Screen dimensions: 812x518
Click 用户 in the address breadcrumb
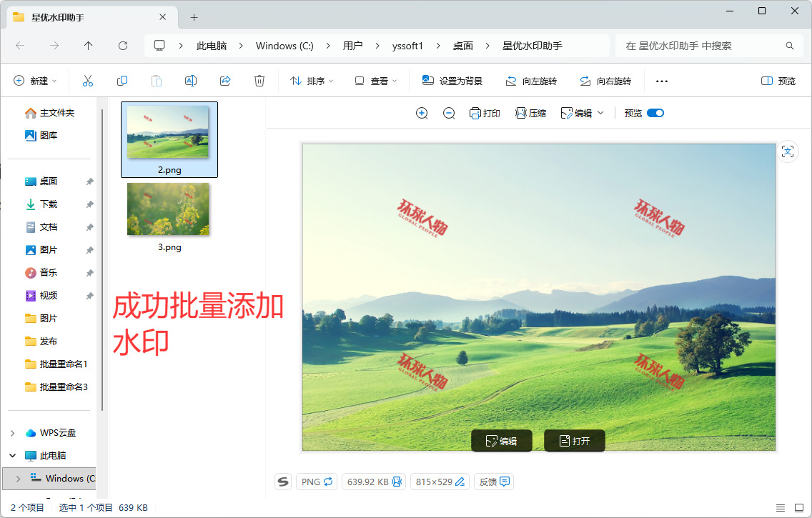click(x=352, y=46)
